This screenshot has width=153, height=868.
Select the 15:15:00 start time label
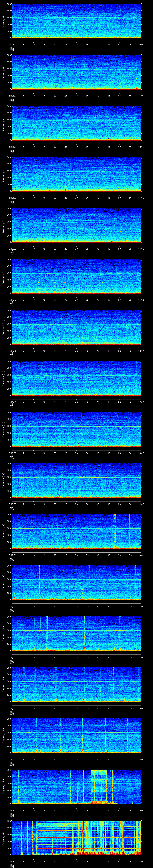pos(12,351)
